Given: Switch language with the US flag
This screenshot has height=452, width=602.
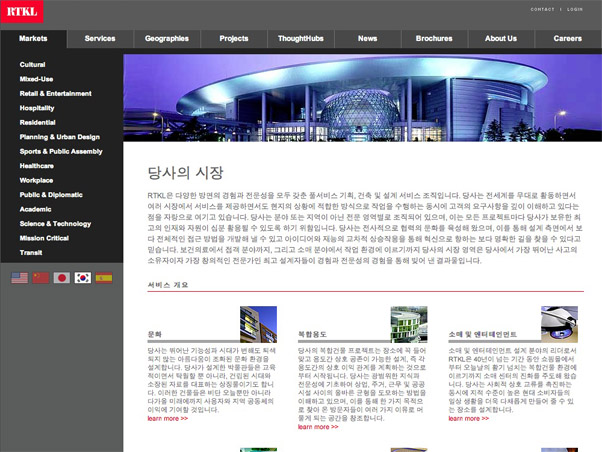Looking at the screenshot, I should [20, 278].
